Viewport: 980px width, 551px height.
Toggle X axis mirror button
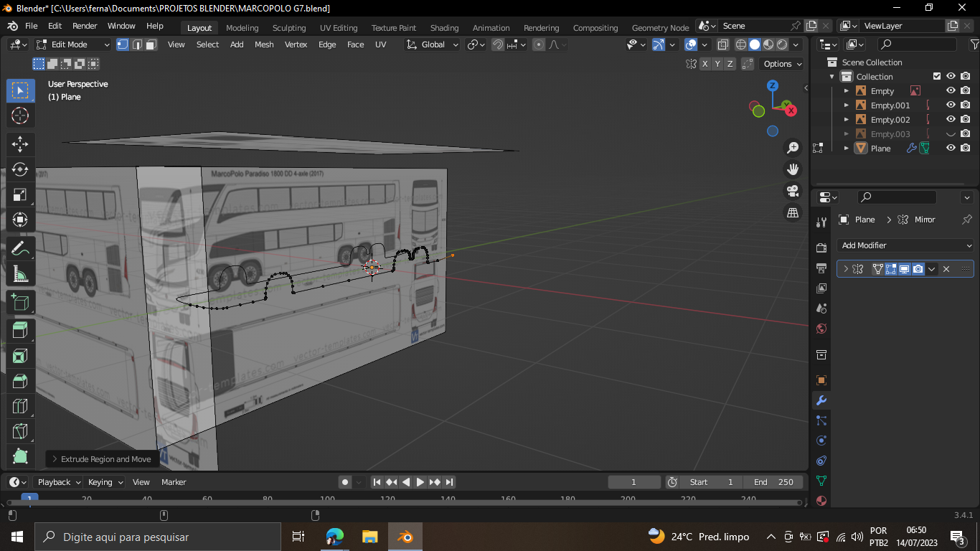(x=705, y=64)
